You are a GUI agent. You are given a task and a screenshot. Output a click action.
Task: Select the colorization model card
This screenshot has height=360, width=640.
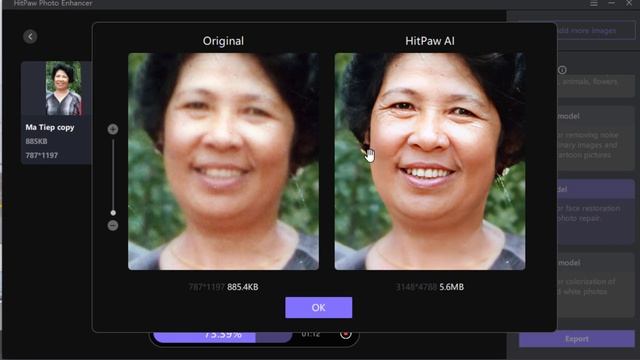tap(596, 285)
